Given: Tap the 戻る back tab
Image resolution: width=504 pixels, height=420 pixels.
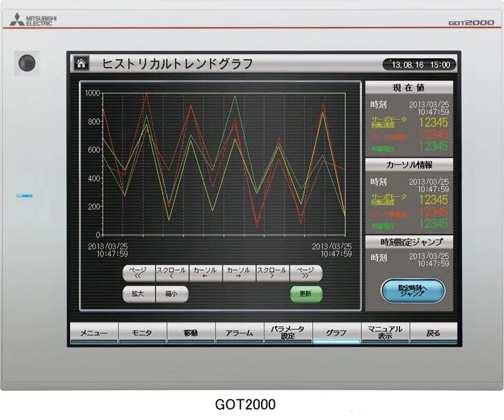Looking at the screenshot, I should pos(433,334).
